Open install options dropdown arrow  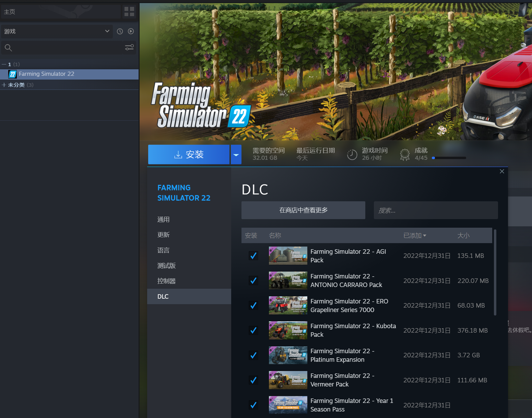coord(236,155)
